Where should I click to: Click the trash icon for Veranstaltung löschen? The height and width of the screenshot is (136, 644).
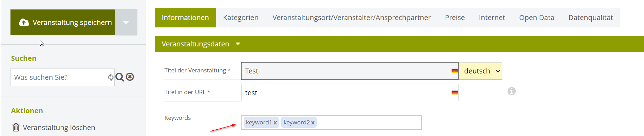point(16,127)
